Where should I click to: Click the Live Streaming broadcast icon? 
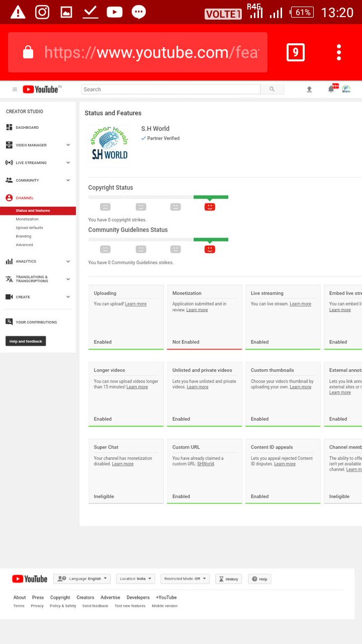[x=9, y=163]
